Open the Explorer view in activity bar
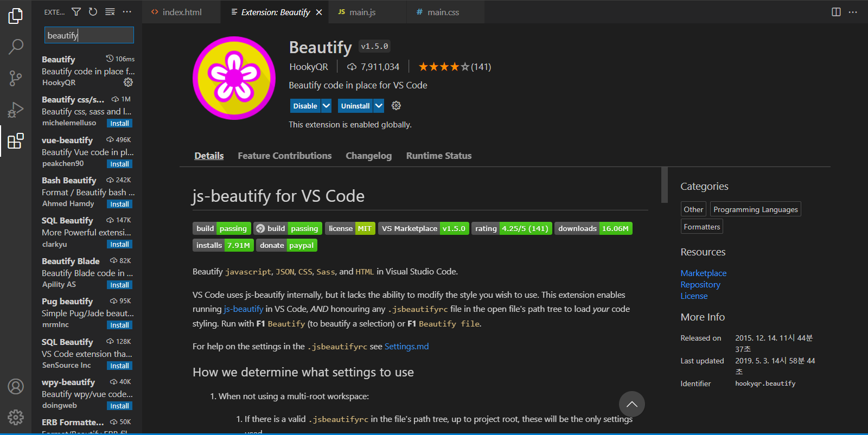 (16, 16)
